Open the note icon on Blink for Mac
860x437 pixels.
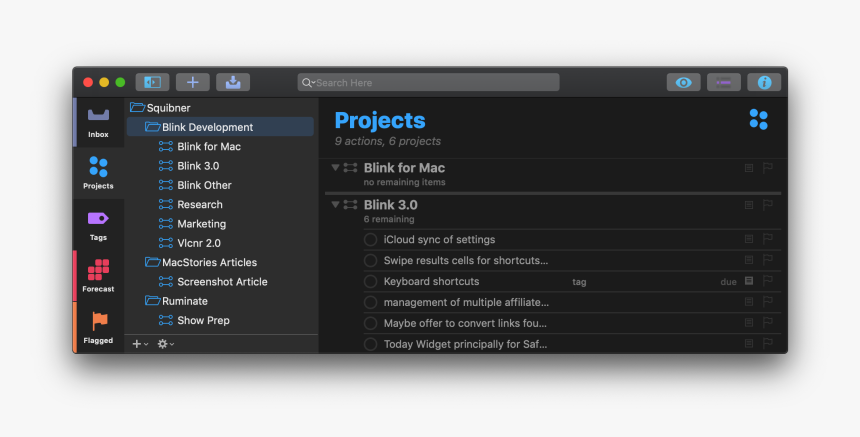tap(749, 168)
